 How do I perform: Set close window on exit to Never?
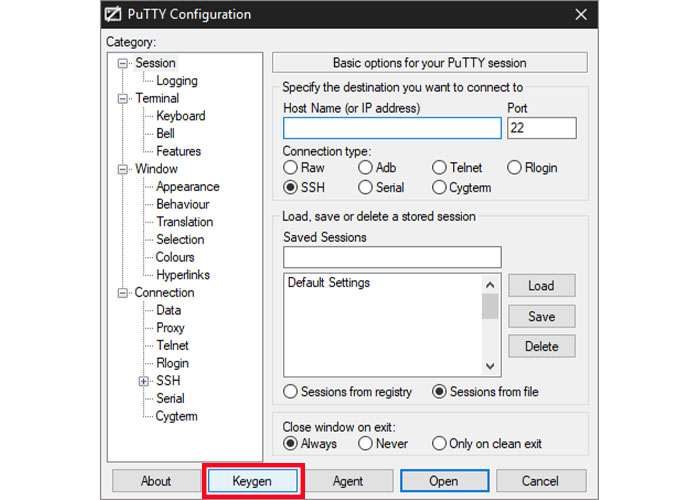click(365, 444)
